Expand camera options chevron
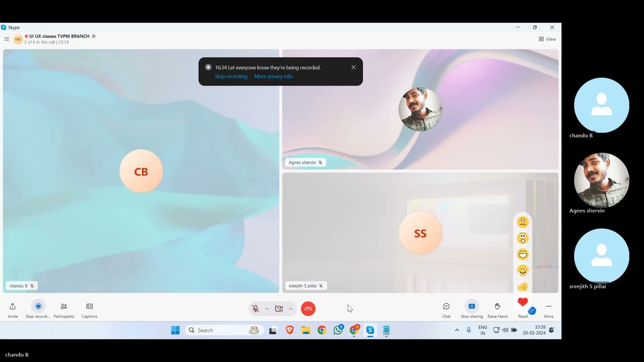Viewport: 644px width, 362px height. tap(290, 309)
